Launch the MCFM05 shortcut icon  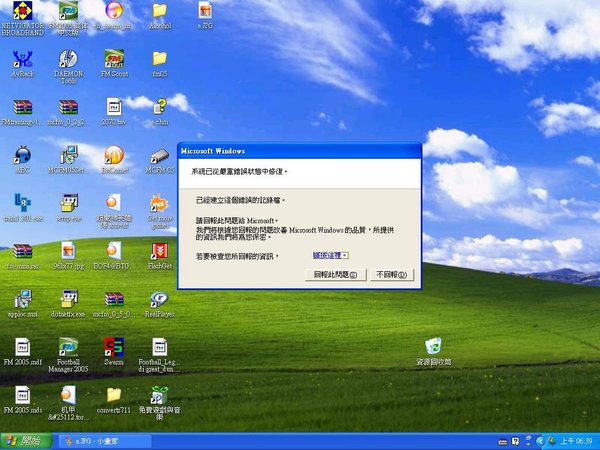click(160, 155)
